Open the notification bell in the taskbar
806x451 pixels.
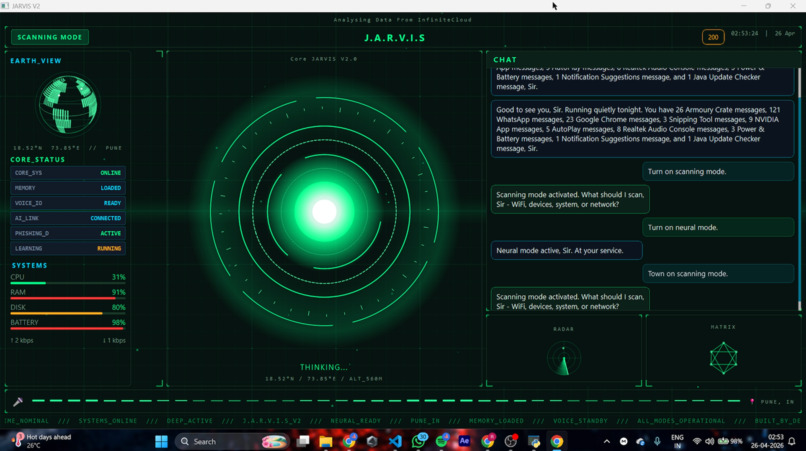pyautogui.click(x=792, y=441)
